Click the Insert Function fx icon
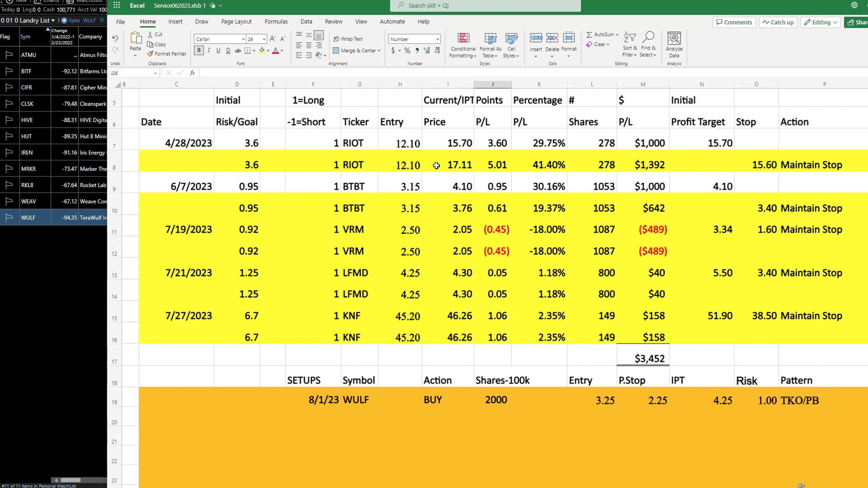Screen dimensions: 868x488 pyautogui.click(x=192, y=73)
